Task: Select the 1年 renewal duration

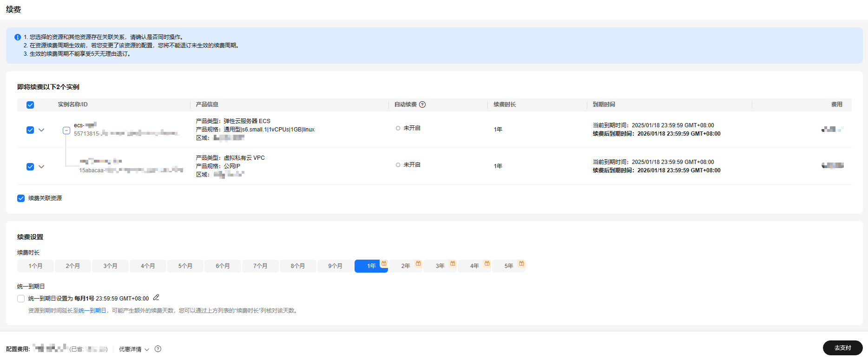Action: tap(371, 266)
